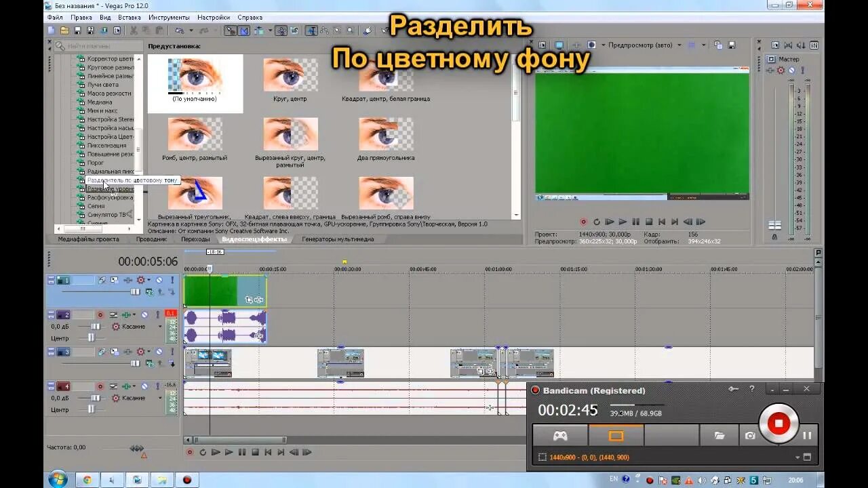Screen dimensions: 868x488
Task: Toggle Ignore Event Grouping in toolbar
Action: (294, 30)
